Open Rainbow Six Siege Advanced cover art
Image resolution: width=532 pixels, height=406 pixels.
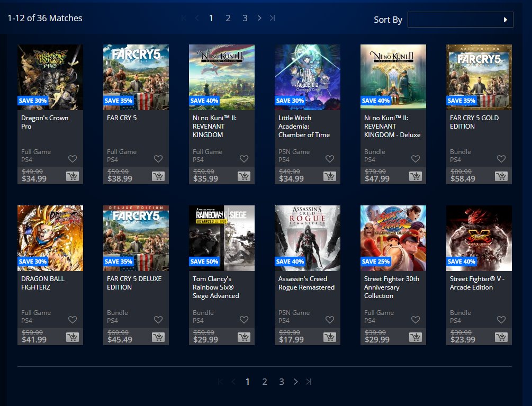(x=222, y=238)
